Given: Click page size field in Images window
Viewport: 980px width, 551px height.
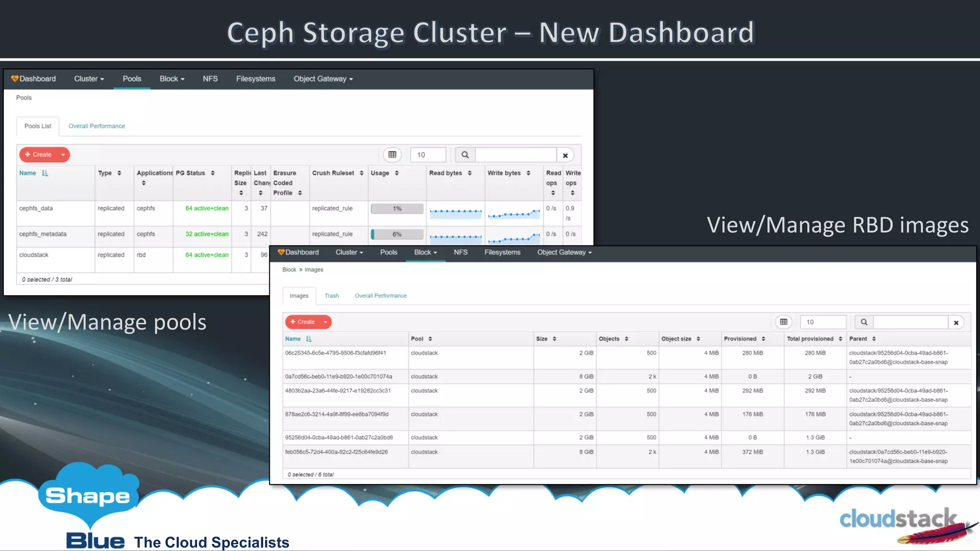Looking at the screenshot, I should click(x=823, y=322).
